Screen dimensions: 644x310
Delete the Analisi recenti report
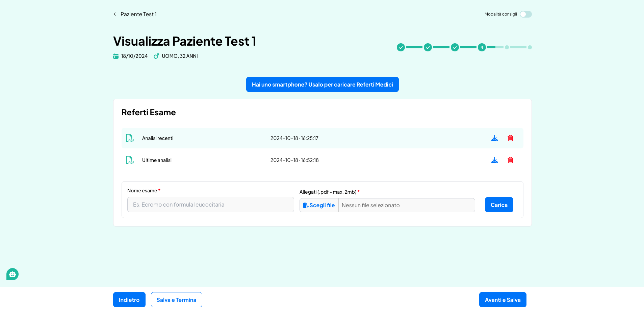tap(510, 138)
